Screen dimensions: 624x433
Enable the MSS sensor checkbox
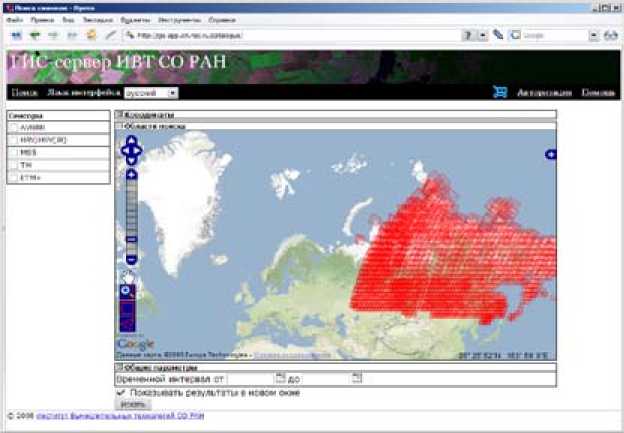pos(14,152)
